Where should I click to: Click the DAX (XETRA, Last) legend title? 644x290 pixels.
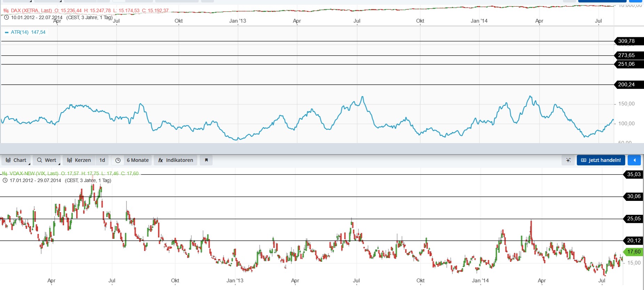point(31,10)
